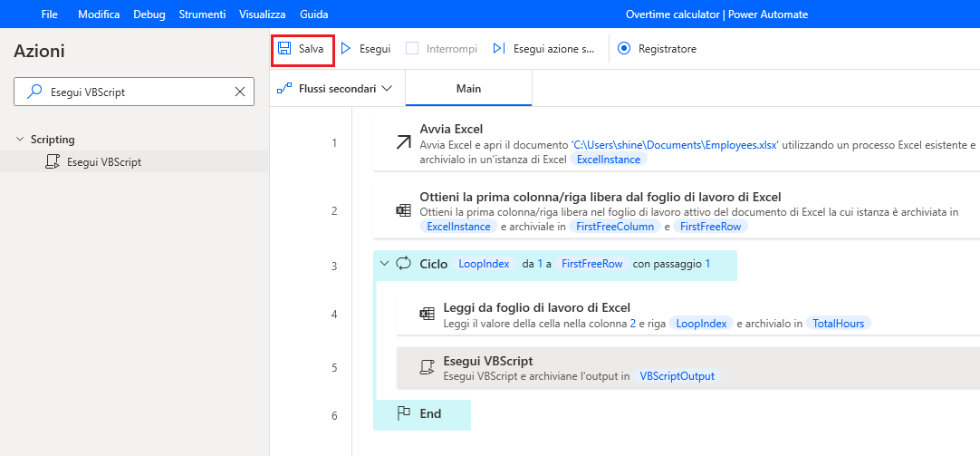980x456 pixels.
Task: Click LoopIndex variable in Ciclo header
Action: point(485,264)
